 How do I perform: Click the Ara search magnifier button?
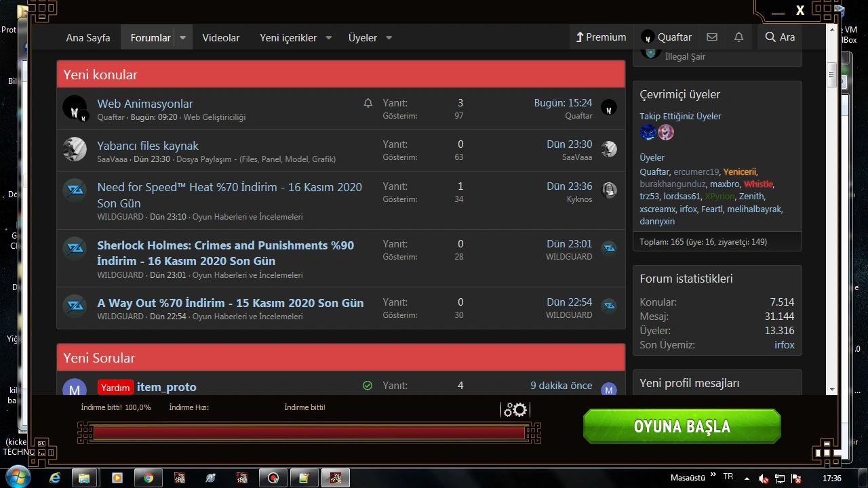(780, 37)
